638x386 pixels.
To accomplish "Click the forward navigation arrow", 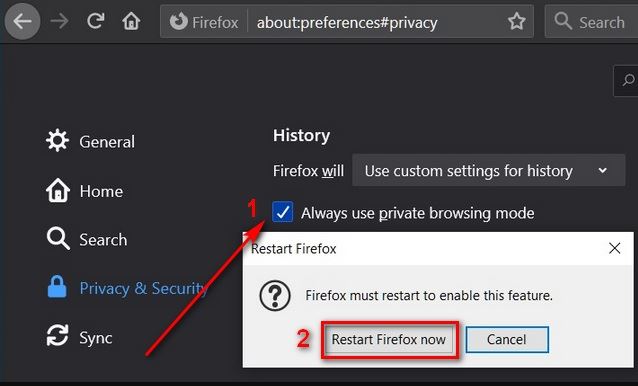I will 59,22.
